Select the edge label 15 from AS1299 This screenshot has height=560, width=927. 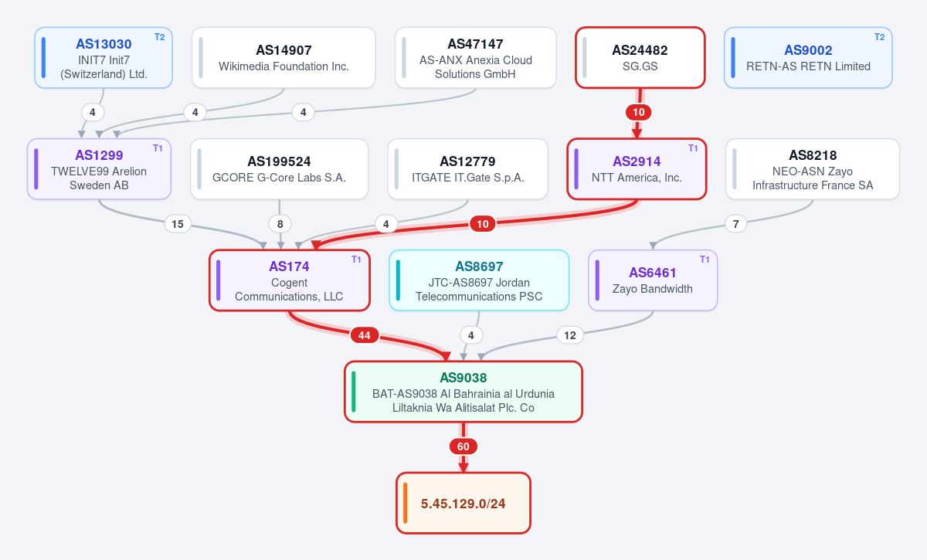coord(178,224)
